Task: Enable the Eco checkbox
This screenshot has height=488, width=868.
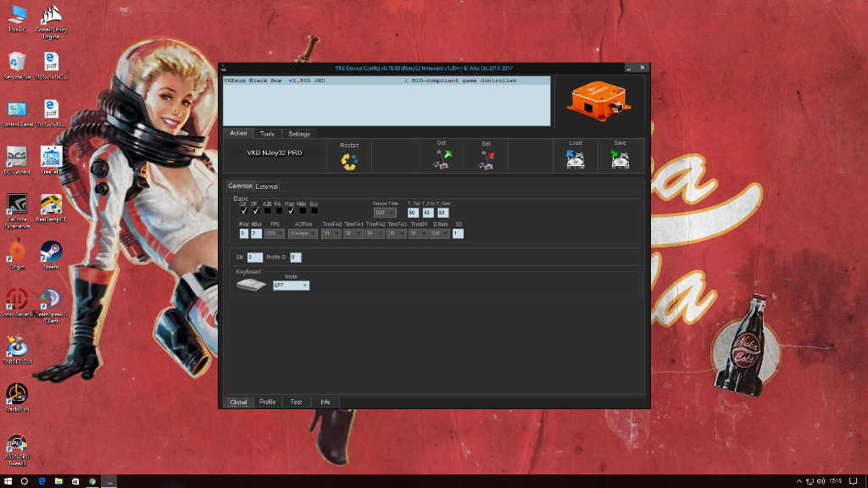Action: tap(314, 211)
